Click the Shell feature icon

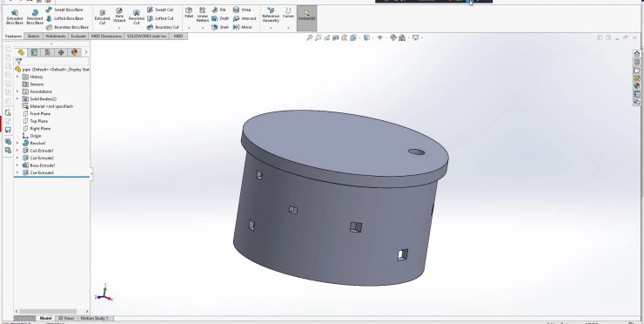coord(220,27)
